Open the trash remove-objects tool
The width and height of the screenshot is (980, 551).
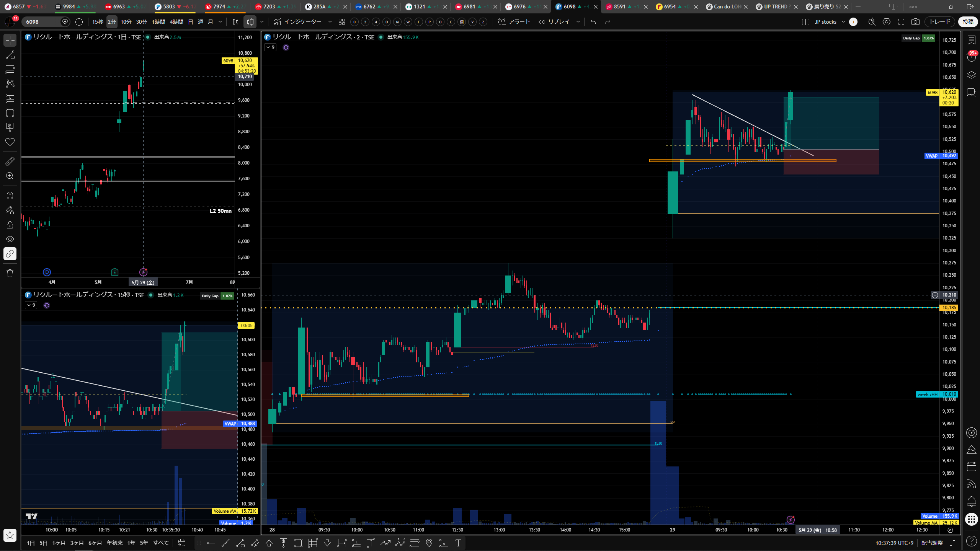tap(10, 273)
